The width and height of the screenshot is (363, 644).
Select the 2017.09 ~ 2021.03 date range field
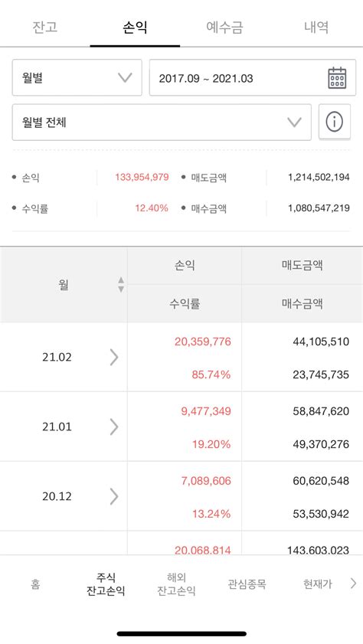[253, 77]
